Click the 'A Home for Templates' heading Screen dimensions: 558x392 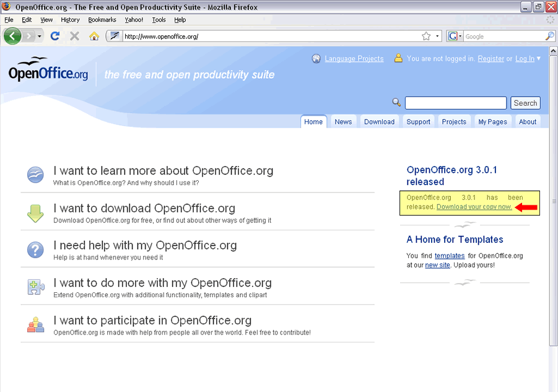pyautogui.click(x=455, y=240)
